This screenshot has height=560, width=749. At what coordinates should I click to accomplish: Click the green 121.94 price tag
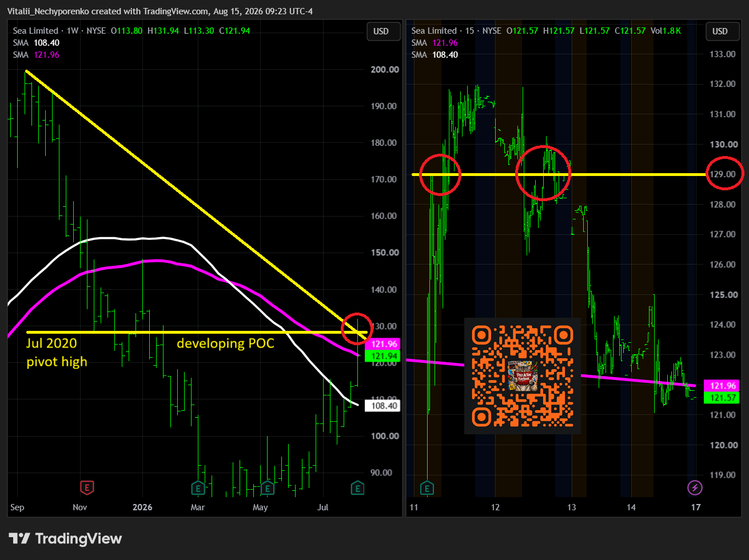click(383, 356)
